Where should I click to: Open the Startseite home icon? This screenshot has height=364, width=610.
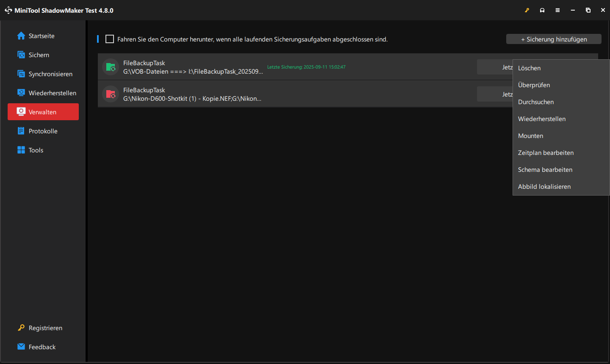coord(21,36)
